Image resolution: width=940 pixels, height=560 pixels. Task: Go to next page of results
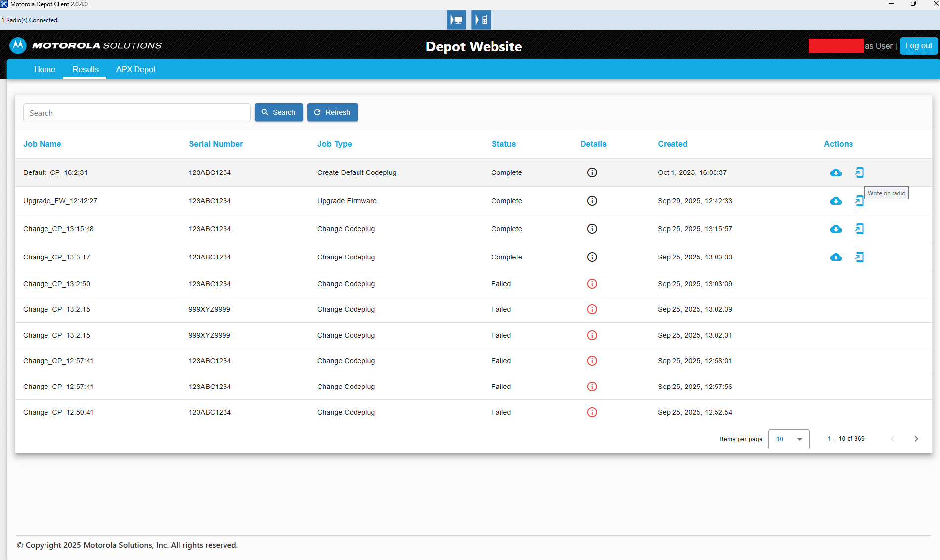click(916, 439)
